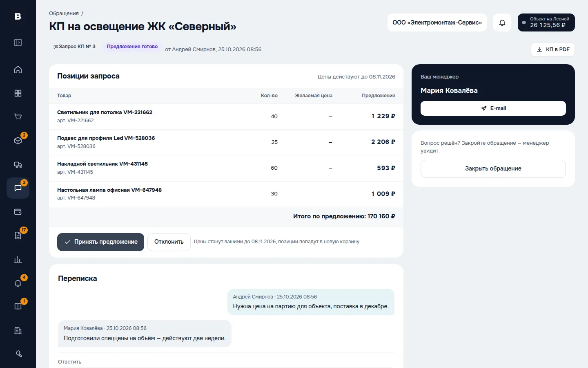Select row «Подвес для профиля Led VM-528036»
The height and width of the screenshot is (368, 588).
coord(226,142)
